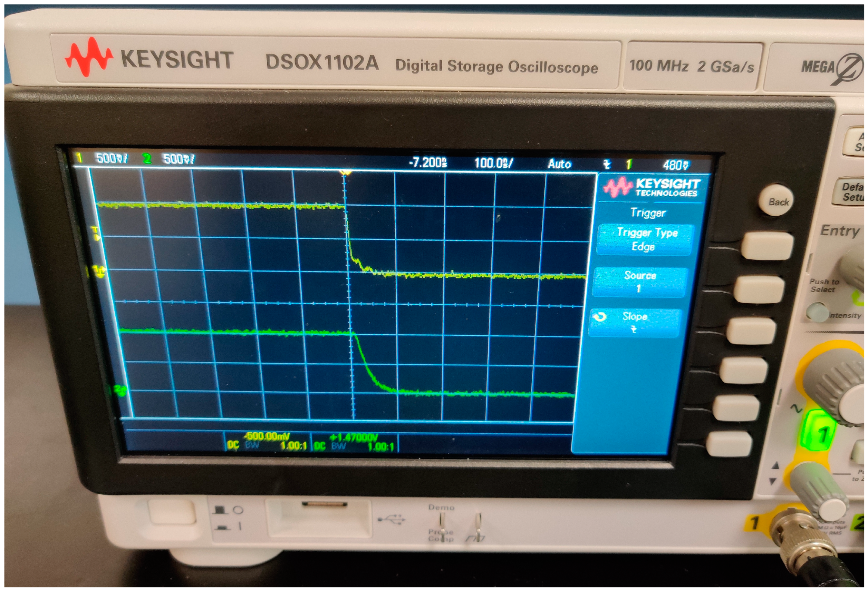Click the yellow T trigger level marker
868x591 pixels.
coord(96,234)
